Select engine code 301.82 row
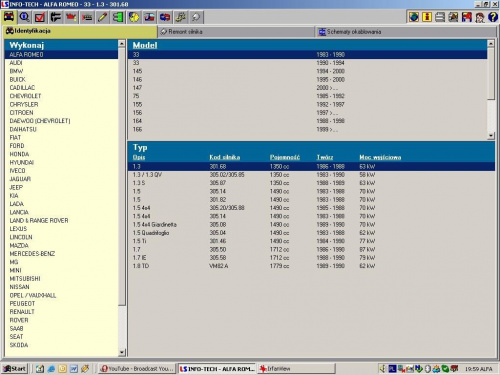Screen dimensions: 500x375 [x=311, y=200]
